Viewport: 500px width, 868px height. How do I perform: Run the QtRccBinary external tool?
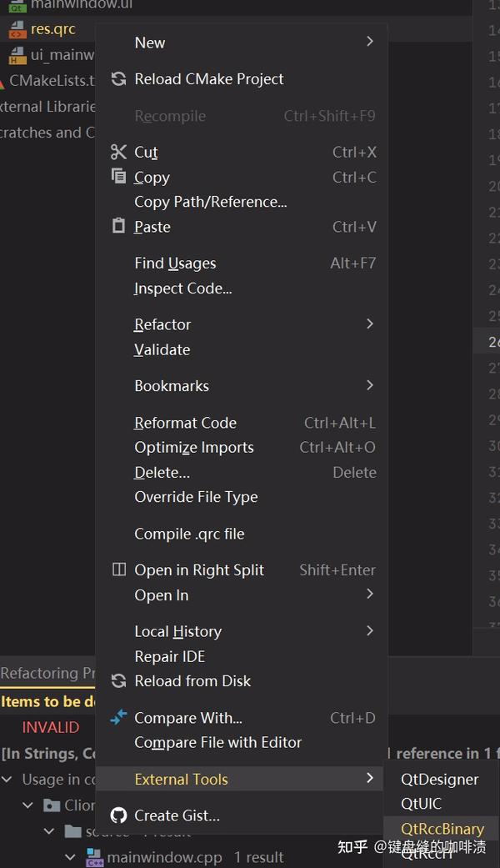tap(442, 829)
